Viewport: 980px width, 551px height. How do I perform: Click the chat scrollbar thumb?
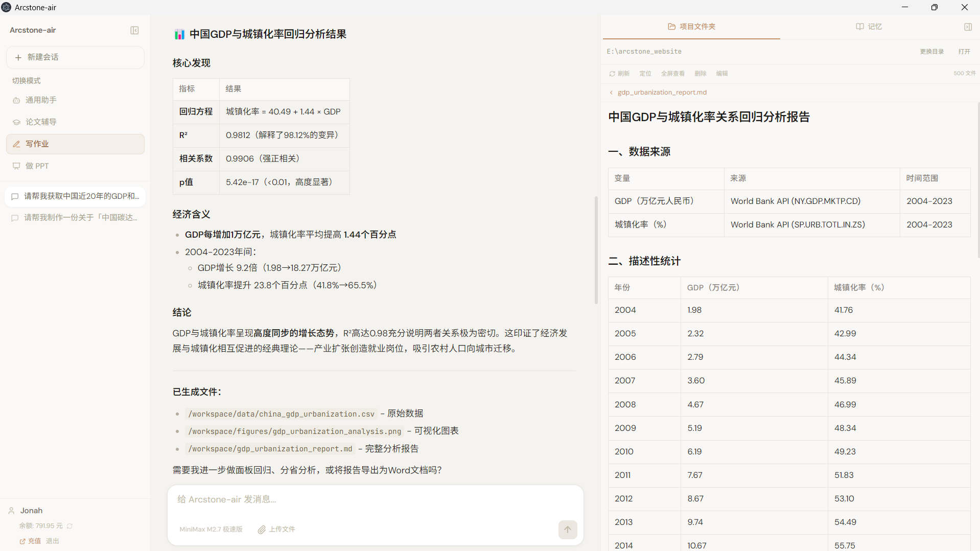click(x=596, y=250)
